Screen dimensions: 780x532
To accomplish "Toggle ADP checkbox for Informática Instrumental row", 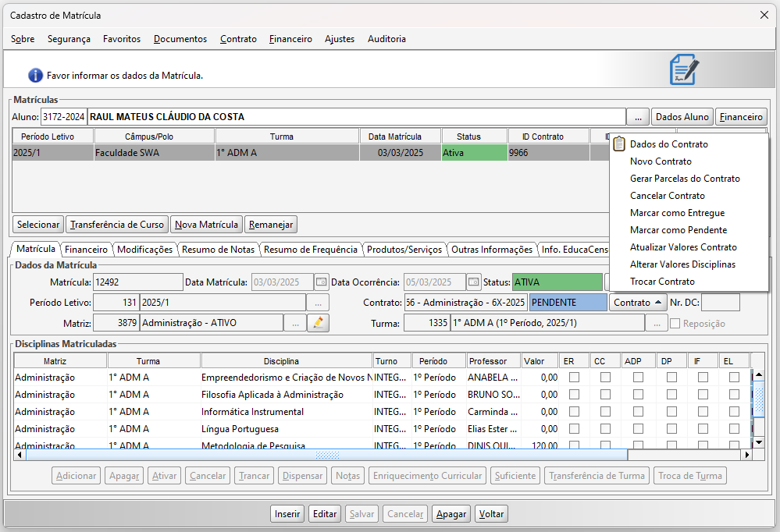I will tap(638, 412).
